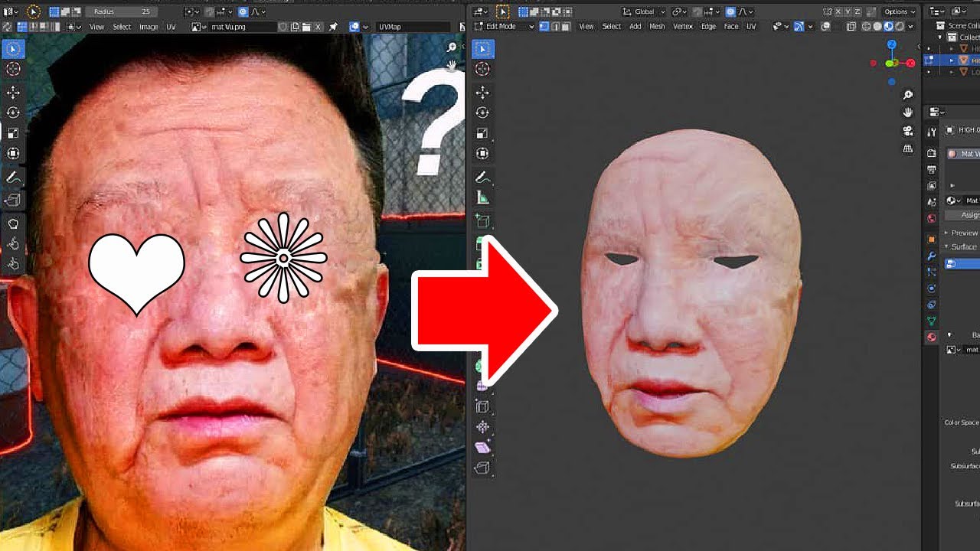Click the pan hand icon in the 3D viewport

pos(908,112)
